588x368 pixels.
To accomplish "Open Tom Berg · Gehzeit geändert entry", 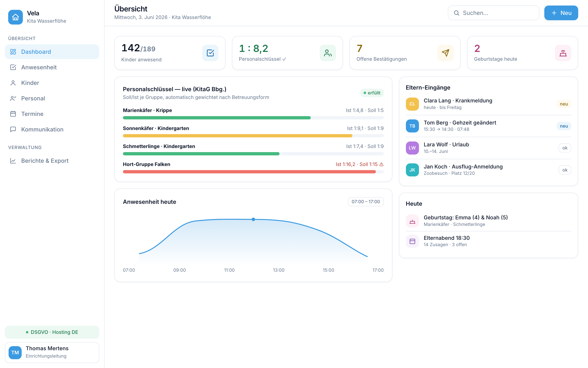I will click(x=488, y=126).
